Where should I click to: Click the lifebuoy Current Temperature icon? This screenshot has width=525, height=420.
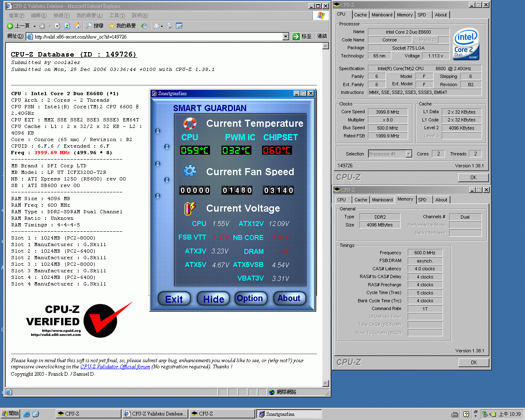[x=190, y=123]
